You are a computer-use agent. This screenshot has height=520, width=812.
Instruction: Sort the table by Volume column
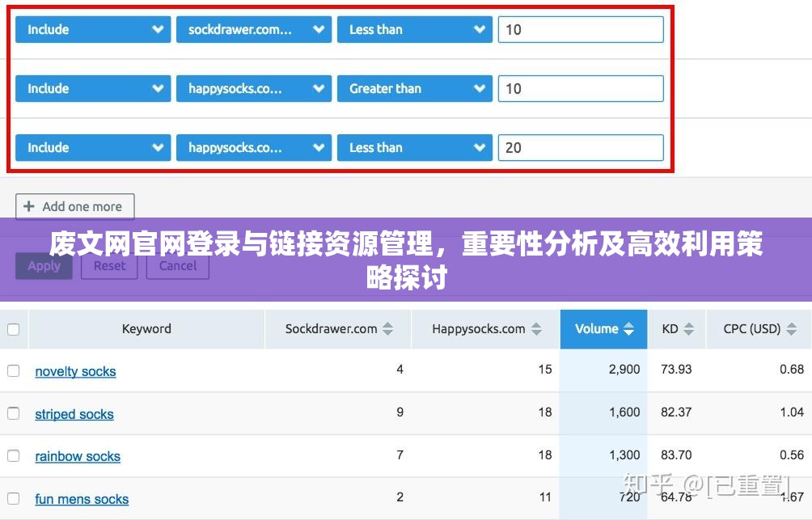[603, 329]
